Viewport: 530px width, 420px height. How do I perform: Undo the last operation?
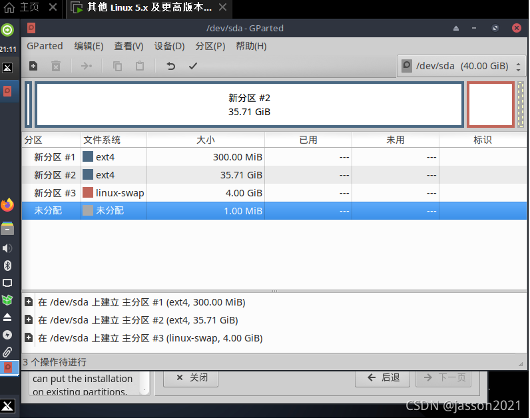tap(170, 66)
